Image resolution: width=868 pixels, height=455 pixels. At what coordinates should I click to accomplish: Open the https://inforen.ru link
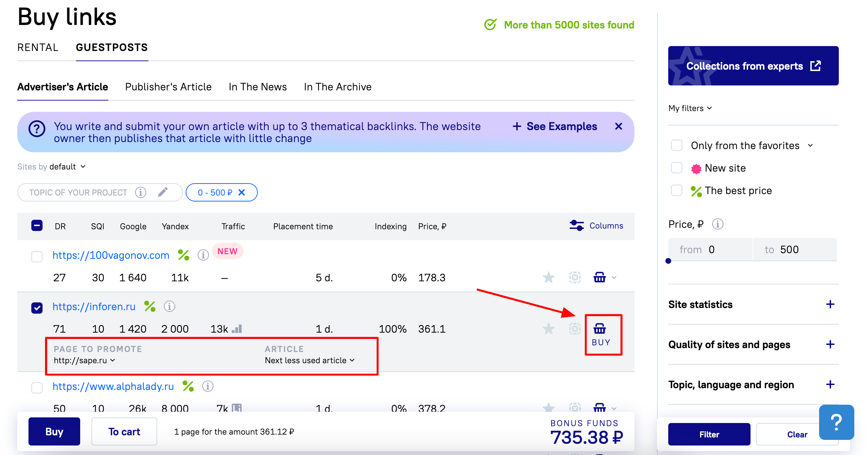point(94,306)
